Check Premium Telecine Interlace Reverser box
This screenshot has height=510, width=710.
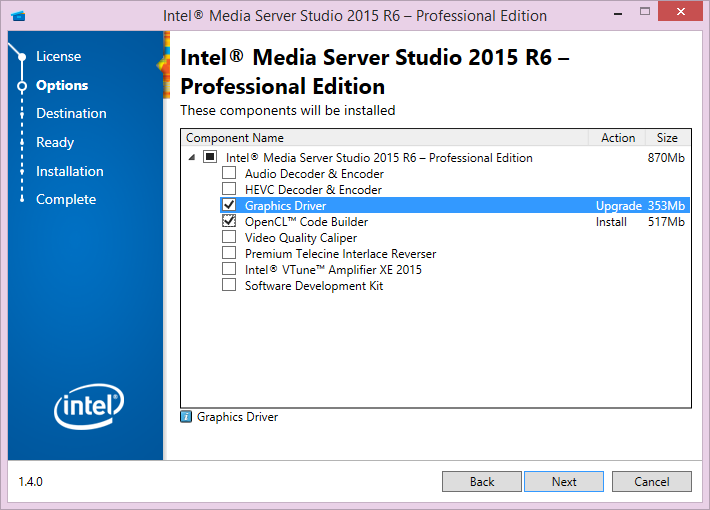coord(229,253)
